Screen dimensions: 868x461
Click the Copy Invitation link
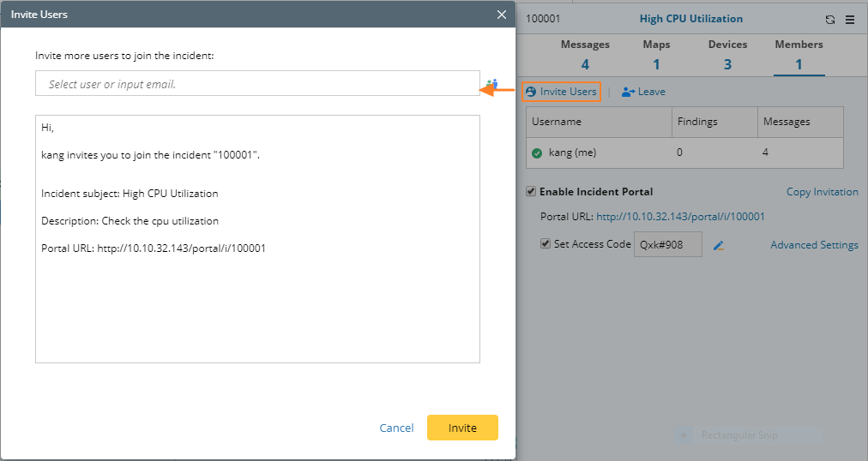pyautogui.click(x=822, y=192)
